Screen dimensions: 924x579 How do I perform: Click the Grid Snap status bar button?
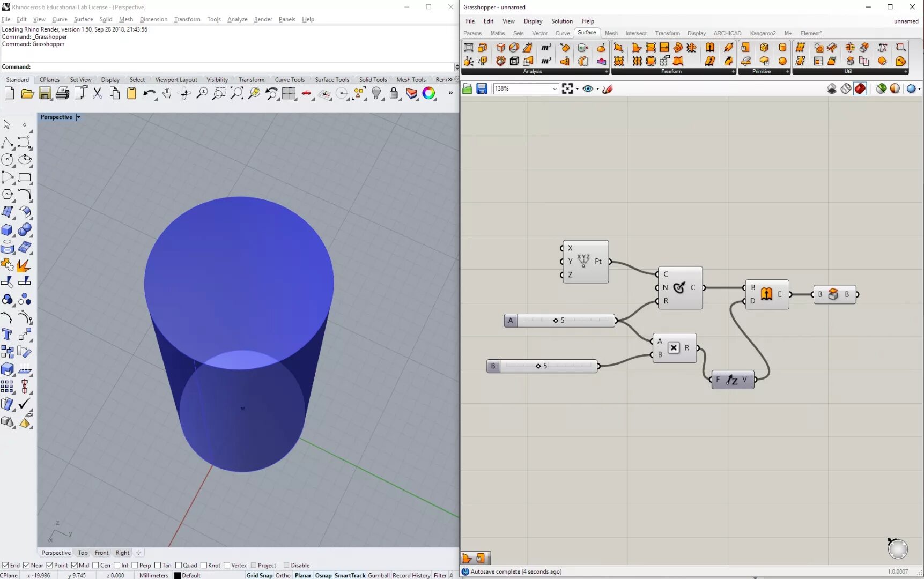[260, 575]
